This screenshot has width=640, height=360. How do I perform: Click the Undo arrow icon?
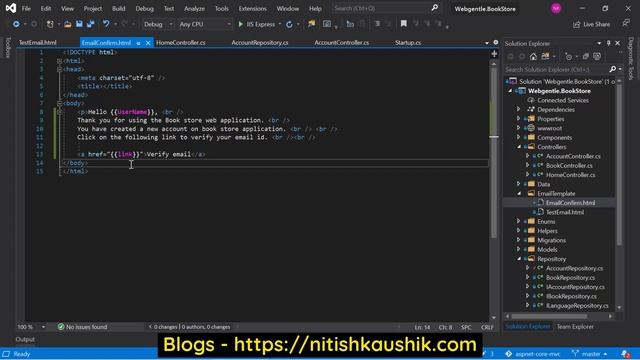pos(106,24)
